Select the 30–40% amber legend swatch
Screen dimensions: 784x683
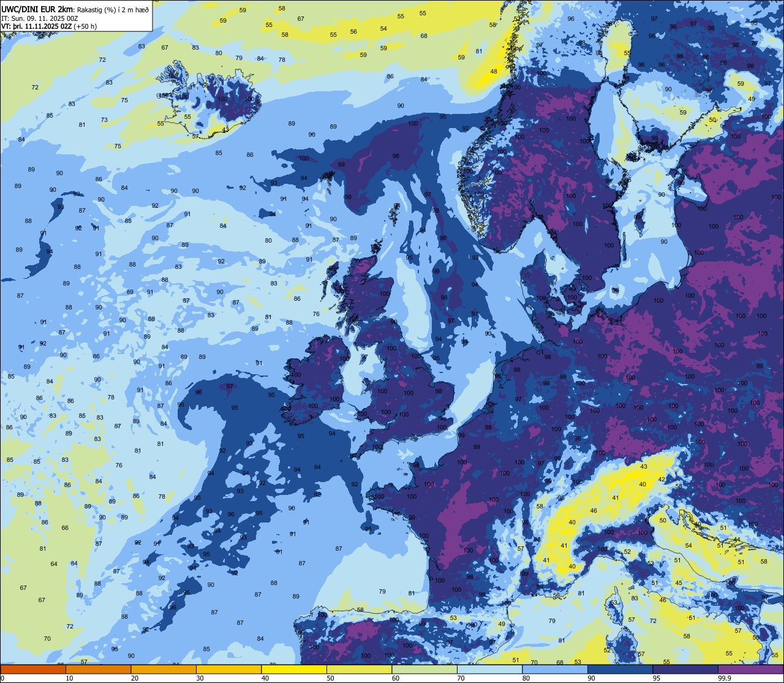pos(228,669)
